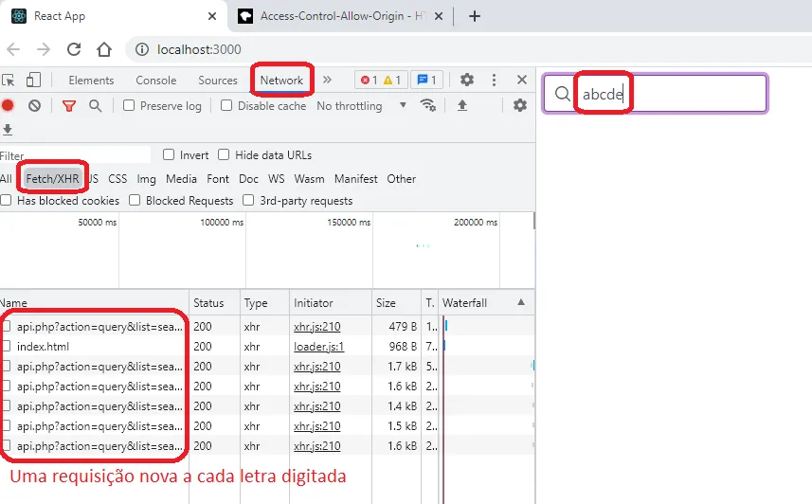Click the error and warning counter
Viewport: 812px width, 504px height.
(x=381, y=80)
